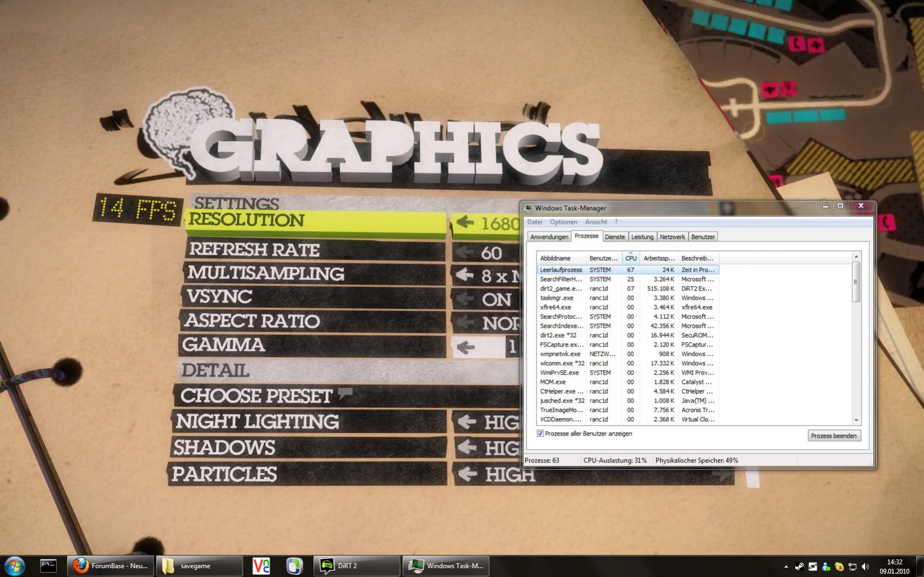The width and height of the screenshot is (924, 577).
Task: Click the VSync left arrow
Action: click(x=465, y=299)
